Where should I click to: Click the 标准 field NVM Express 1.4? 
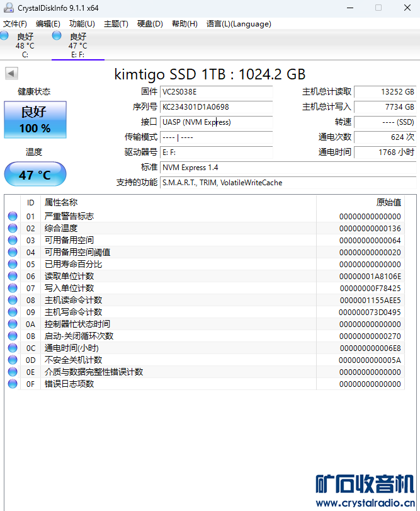(288, 168)
